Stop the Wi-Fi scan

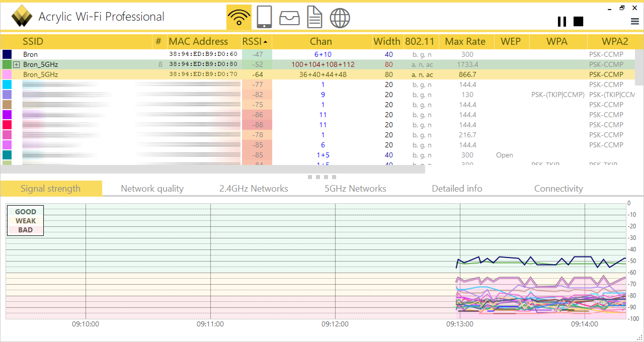click(578, 21)
